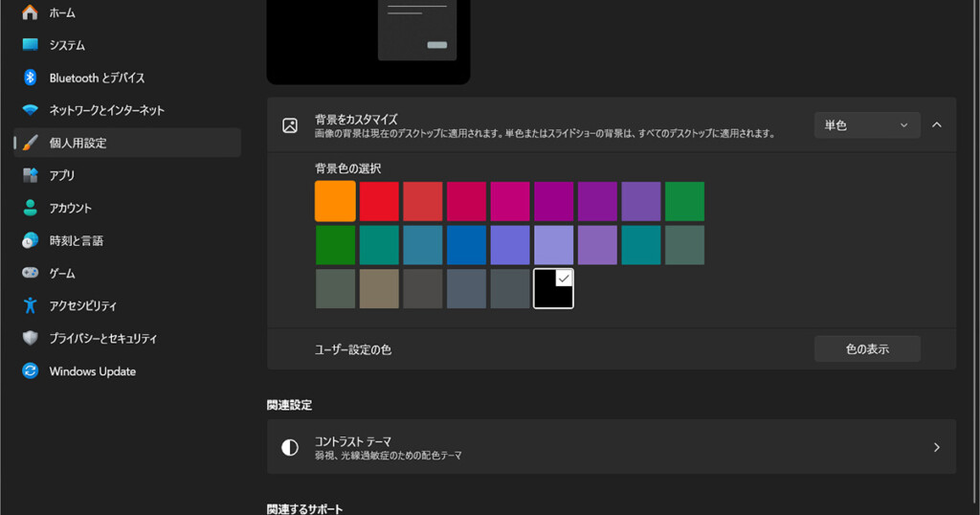Click the 背景をカスタマイズ title text
Image resolution: width=980 pixels, height=515 pixels.
(x=356, y=119)
